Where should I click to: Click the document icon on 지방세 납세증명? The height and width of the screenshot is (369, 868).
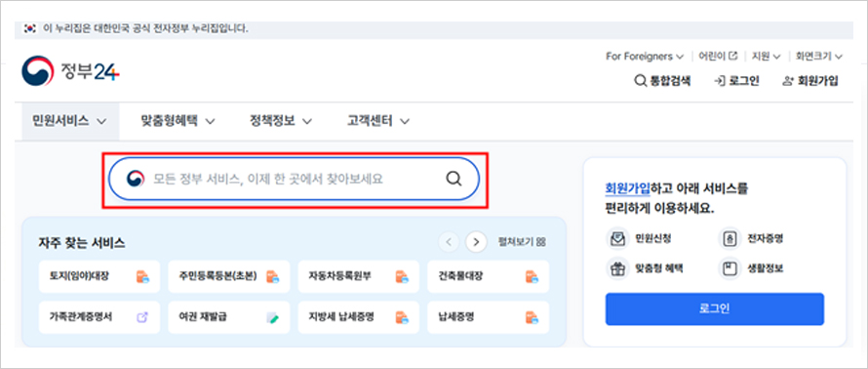point(402,317)
